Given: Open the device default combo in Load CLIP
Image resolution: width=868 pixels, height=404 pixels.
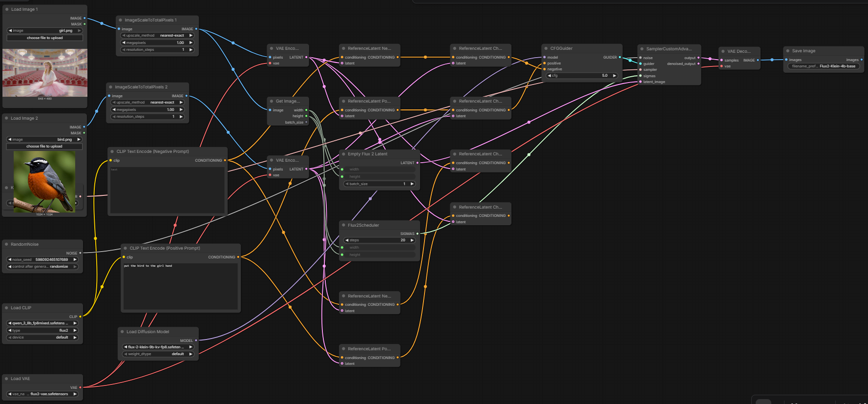Looking at the screenshot, I should pyautogui.click(x=42, y=338).
